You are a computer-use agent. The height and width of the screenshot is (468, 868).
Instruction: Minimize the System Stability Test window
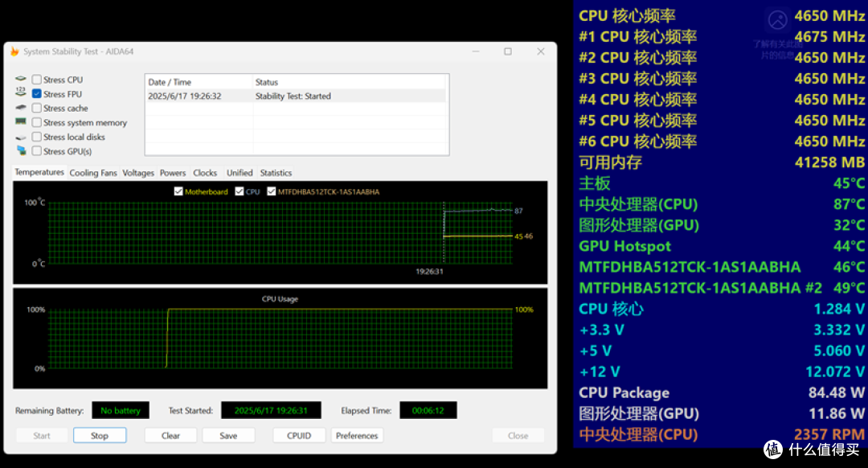point(476,51)
